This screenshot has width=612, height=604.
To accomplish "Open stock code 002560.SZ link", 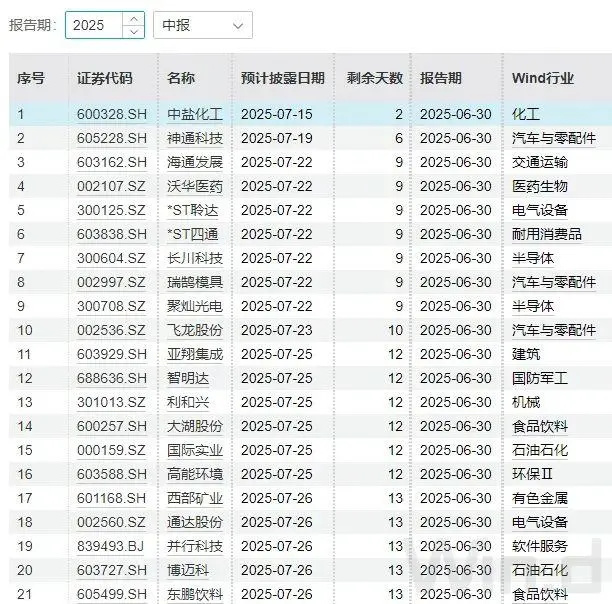I will pyautogui.click(x=111, y=522).
